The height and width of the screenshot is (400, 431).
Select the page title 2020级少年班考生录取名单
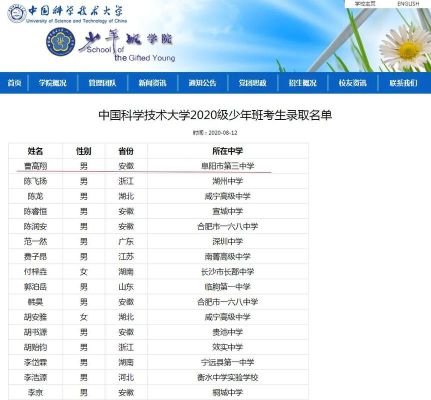[215, 115]
